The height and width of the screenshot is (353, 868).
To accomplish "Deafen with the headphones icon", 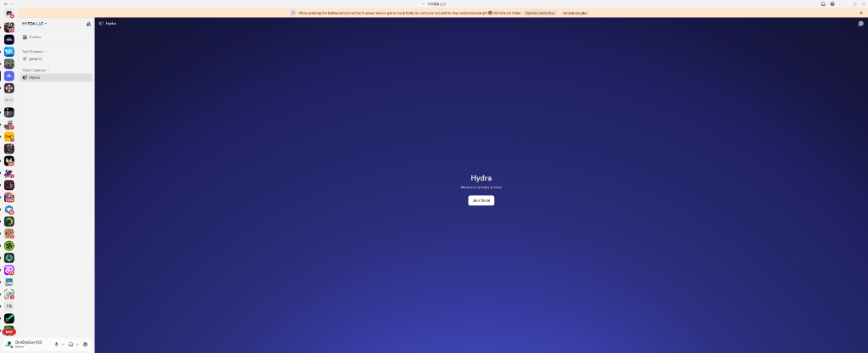I will pyautogui.click(x=71, y=345).
